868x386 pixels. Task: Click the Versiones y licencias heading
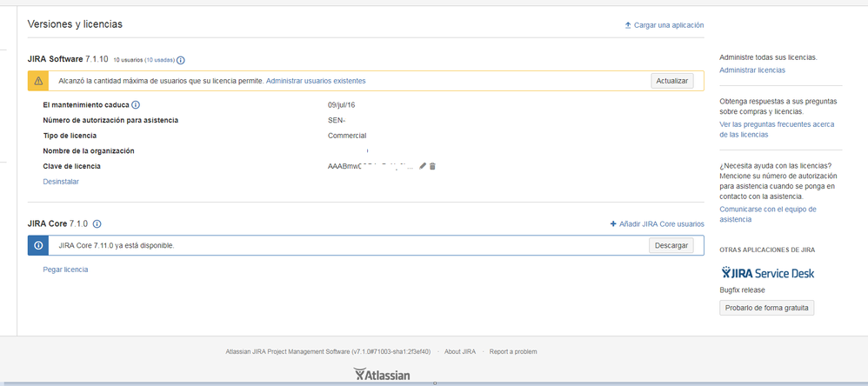[x=75, y=24]
